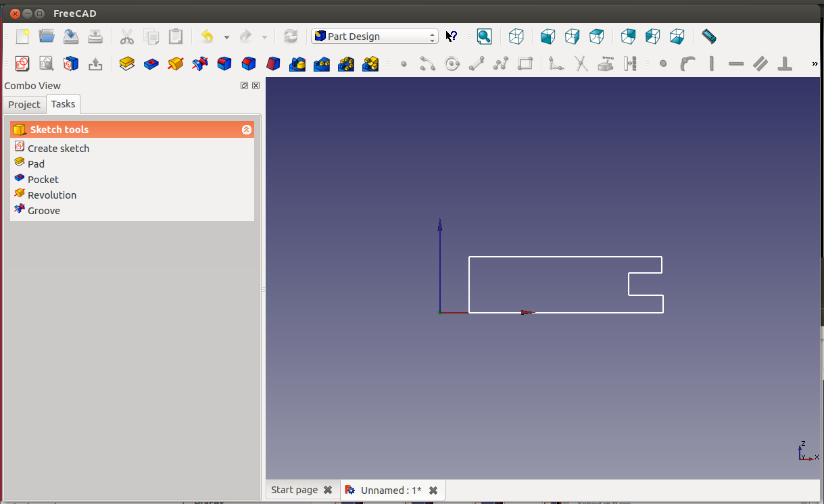This screenshot has width=824, height=504.
Task: Click the Pad tool icon in toolbar
Action: 127,64
